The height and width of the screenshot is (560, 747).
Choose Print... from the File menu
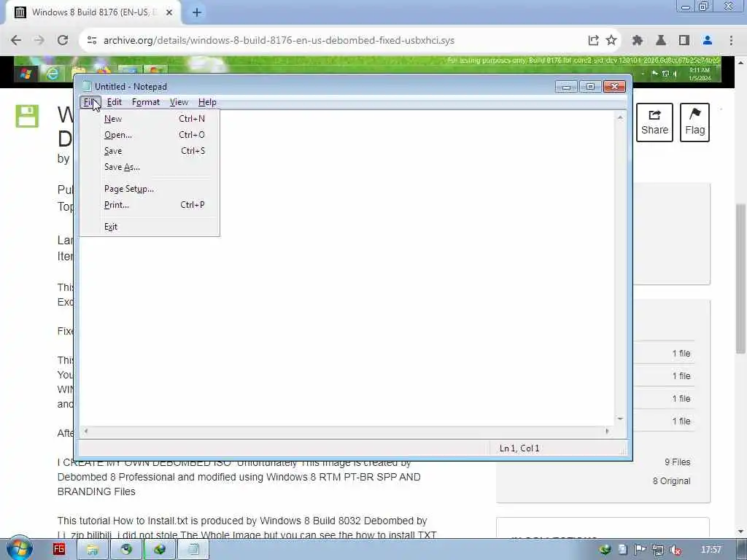coord(150,205)
